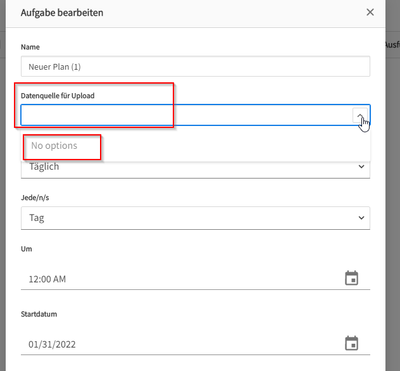Click the chevron arrow beside Täglich
The height and width of the screenshot is (371, 400).
coord(361,166)
